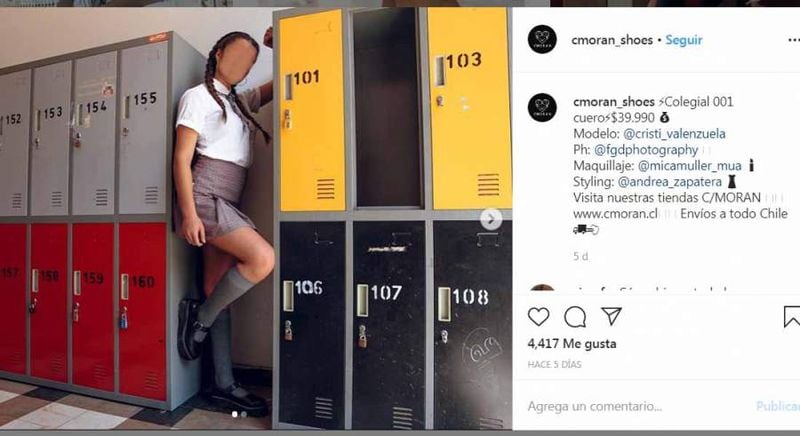Click the cmoran_shoes username in header
The height and width of the screenshot is (436, 800).
(612, 40)
